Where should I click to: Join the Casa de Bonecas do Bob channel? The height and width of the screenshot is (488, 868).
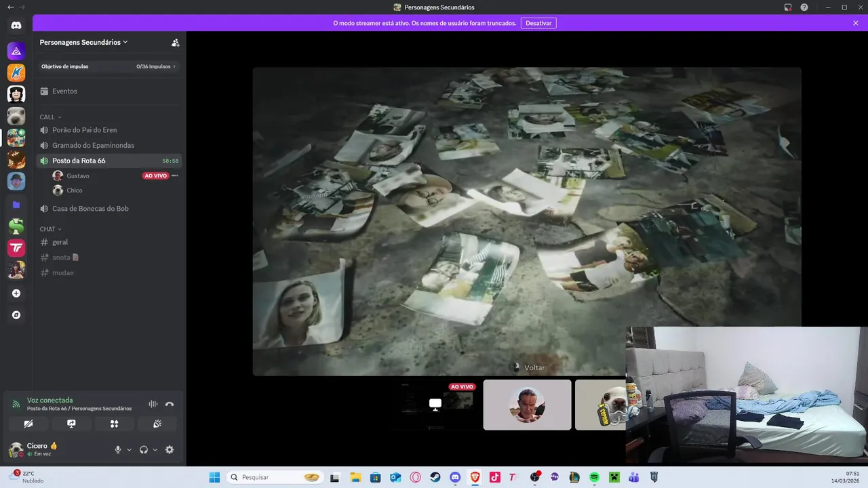click(x=109, y=209)
